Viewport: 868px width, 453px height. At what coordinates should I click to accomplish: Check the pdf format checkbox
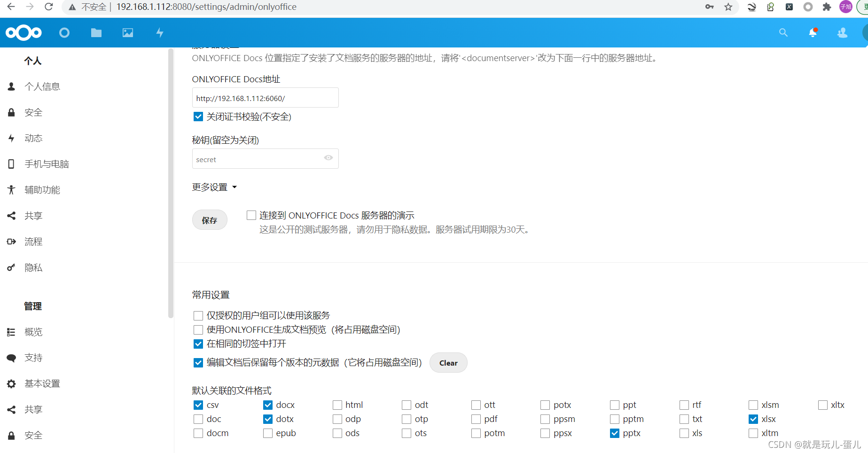[476, 419]
